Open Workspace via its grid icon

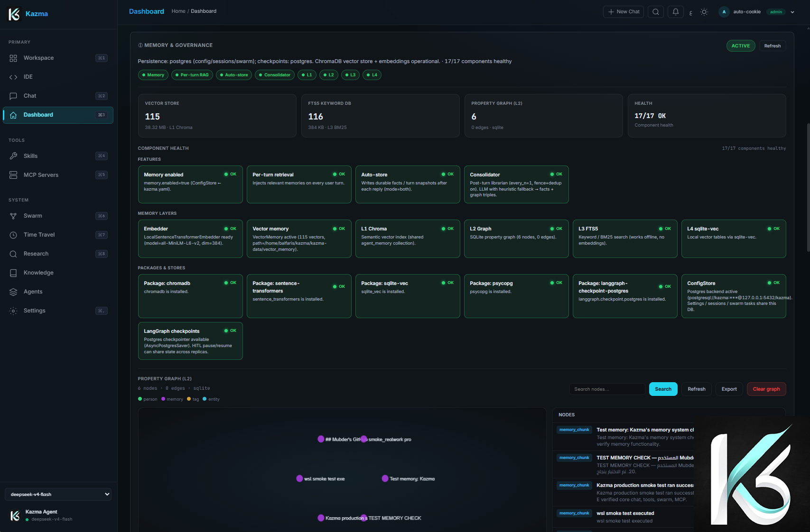coord(13,58)
